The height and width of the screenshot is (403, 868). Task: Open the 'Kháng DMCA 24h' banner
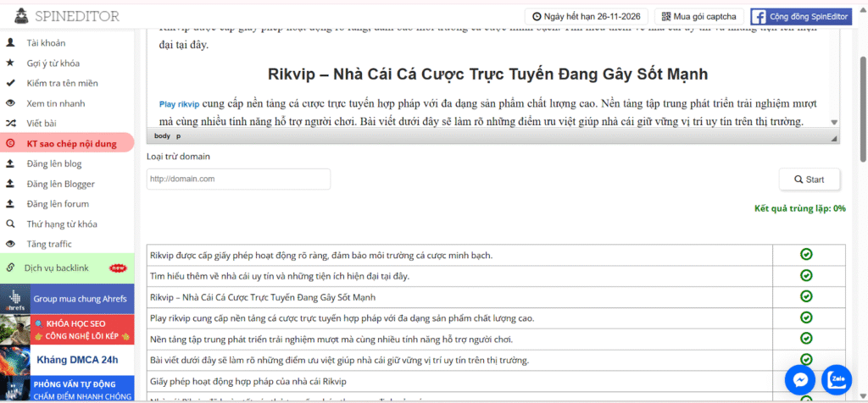point(67,359)
